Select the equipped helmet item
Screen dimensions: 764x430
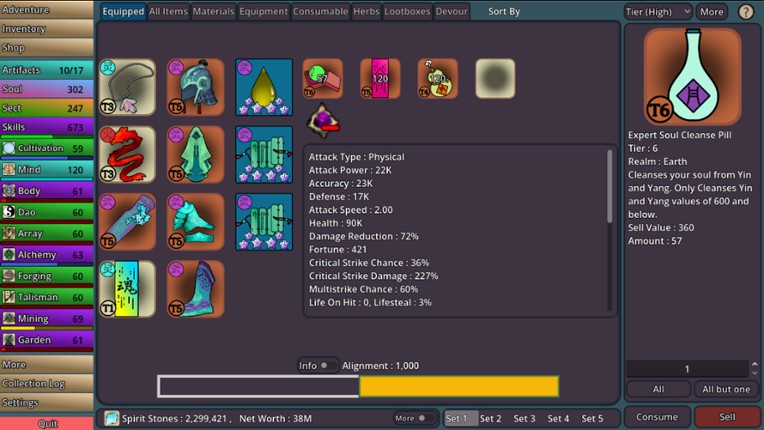coord(196,87)
